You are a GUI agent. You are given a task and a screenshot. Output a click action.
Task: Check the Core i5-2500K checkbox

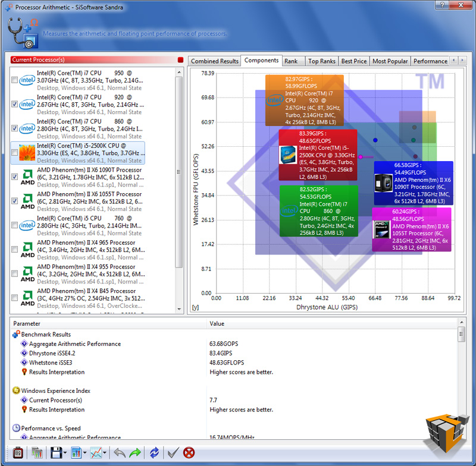[14, 153]
